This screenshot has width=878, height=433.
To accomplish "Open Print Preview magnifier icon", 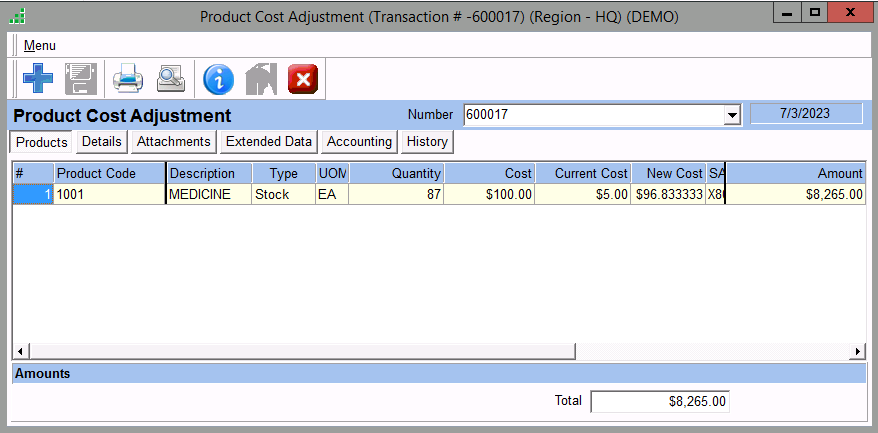I will 171,78.
